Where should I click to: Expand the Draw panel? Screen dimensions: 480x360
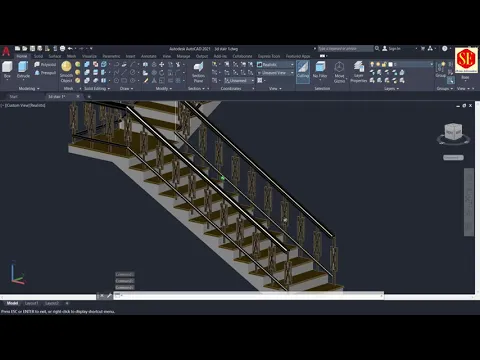point(126,89)
